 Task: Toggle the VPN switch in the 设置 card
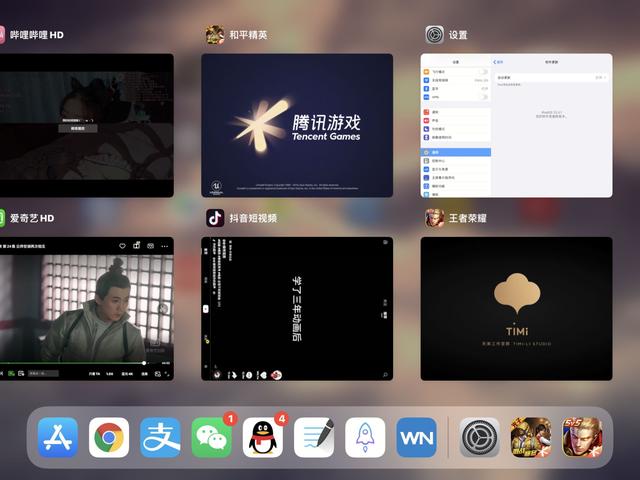[x=483, y=97]
